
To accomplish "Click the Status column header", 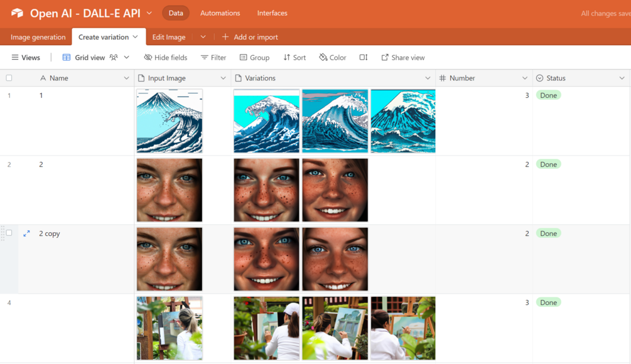I will [581, 78].
